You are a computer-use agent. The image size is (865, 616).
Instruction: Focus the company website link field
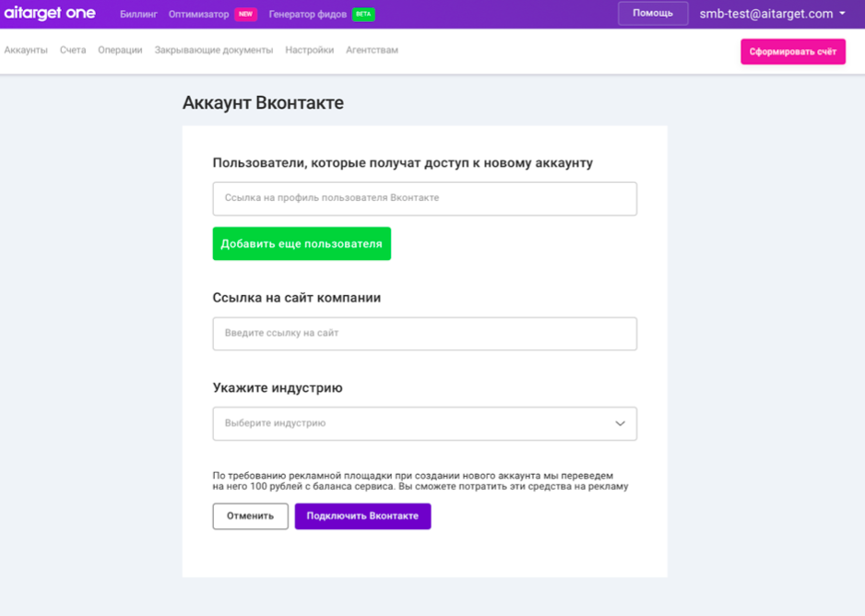(425, 334)
